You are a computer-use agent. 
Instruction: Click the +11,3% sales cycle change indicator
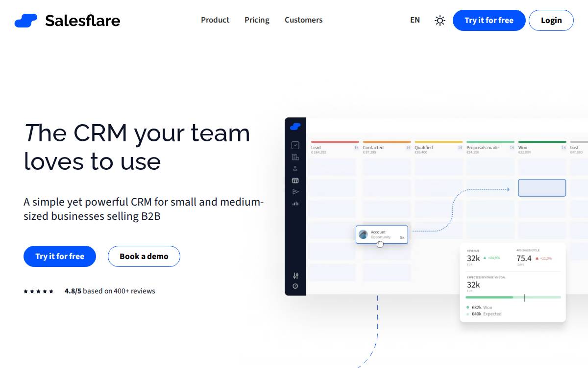pos(544,258)
